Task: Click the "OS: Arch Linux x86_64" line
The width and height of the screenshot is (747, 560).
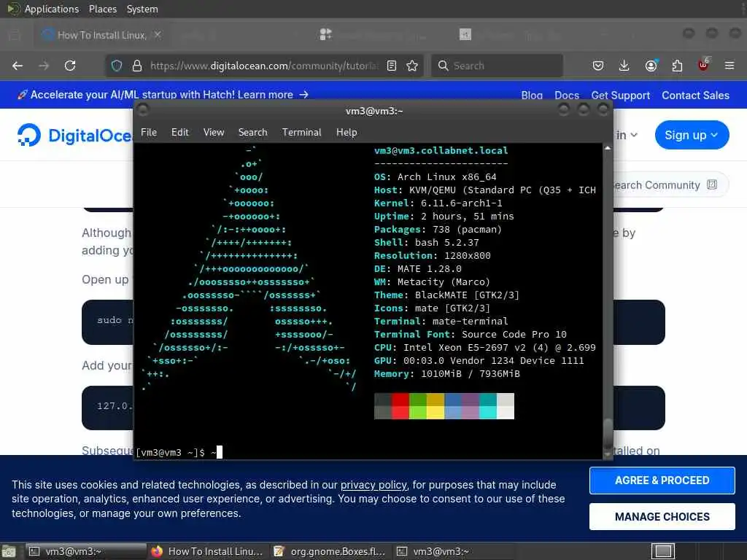Action: point(435,176)
